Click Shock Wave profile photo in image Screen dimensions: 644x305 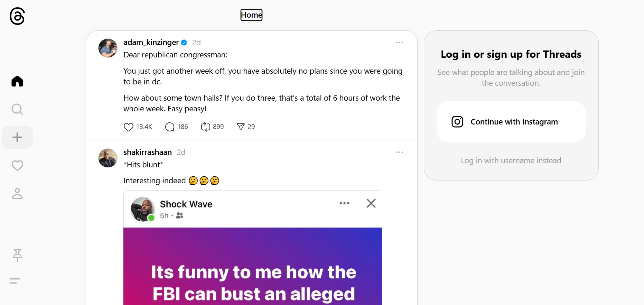[142, 209]
